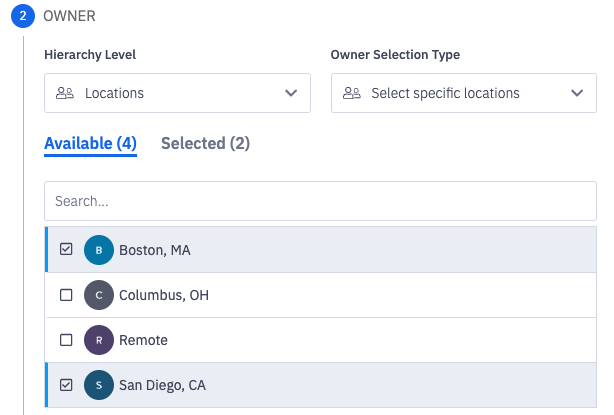
Task: Click the Columbus, OH row label
Action: click(x=163, y=295)
